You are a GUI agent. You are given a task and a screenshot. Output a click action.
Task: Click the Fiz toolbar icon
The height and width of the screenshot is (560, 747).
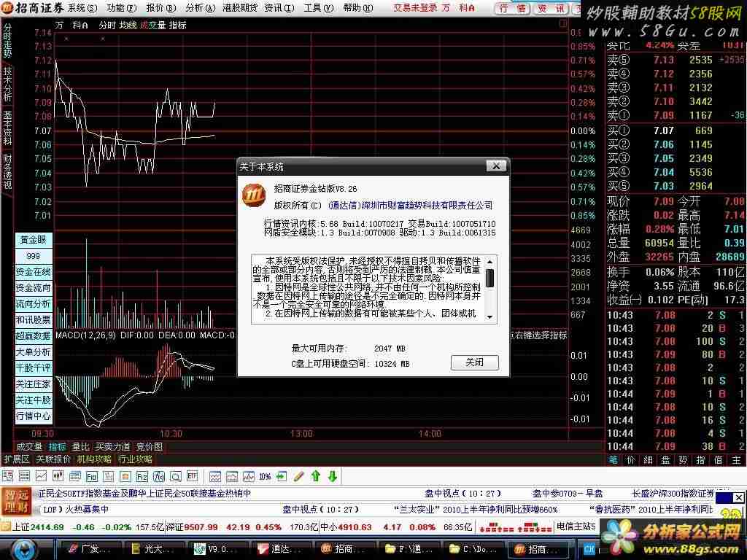click(142, 475)
